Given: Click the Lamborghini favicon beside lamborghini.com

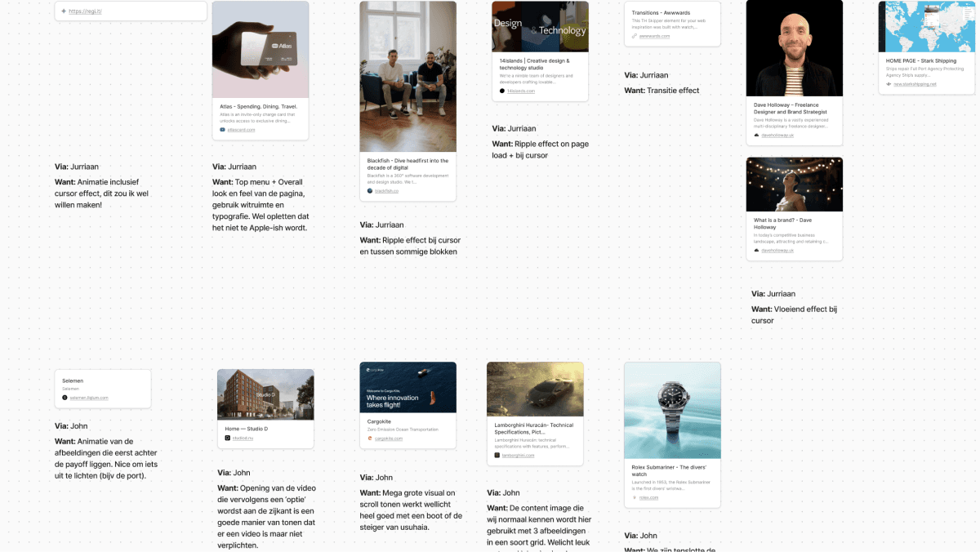Looking at the screenshot, I should [497, 456].
